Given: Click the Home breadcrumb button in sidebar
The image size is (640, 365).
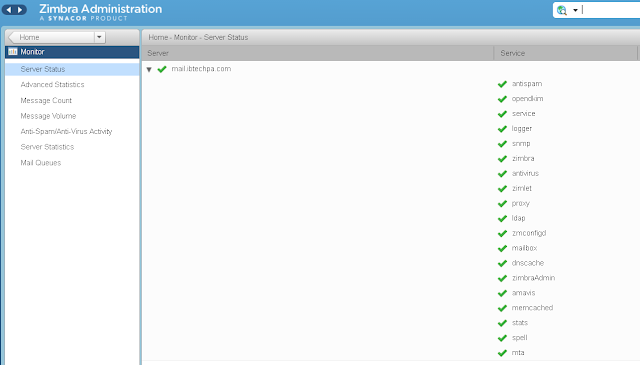Looking at the screenshot, I should point(51,37).
